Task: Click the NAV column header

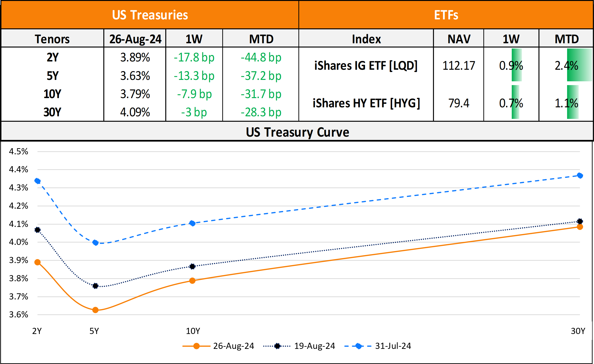Action: click(x=459, y=39)
